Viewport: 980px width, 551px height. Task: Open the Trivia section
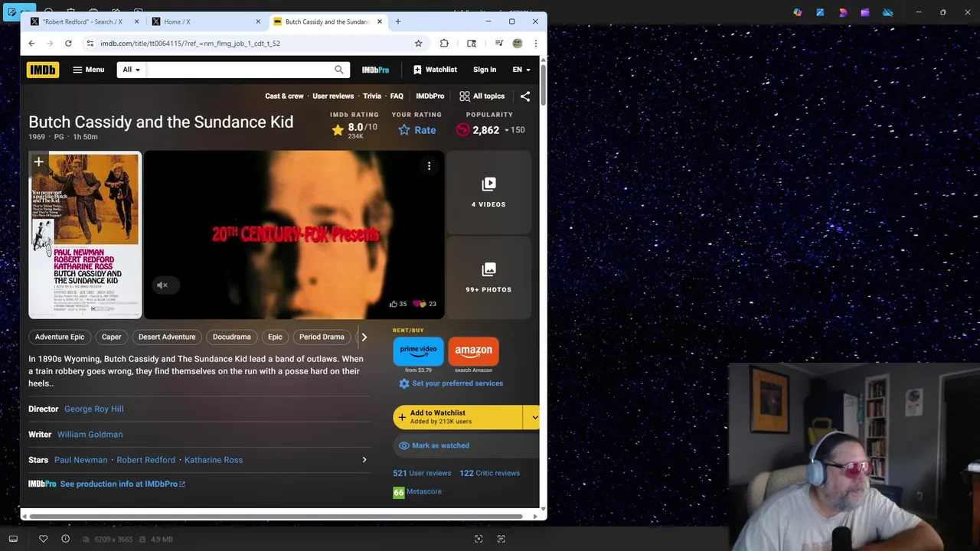tap(372, 96)
